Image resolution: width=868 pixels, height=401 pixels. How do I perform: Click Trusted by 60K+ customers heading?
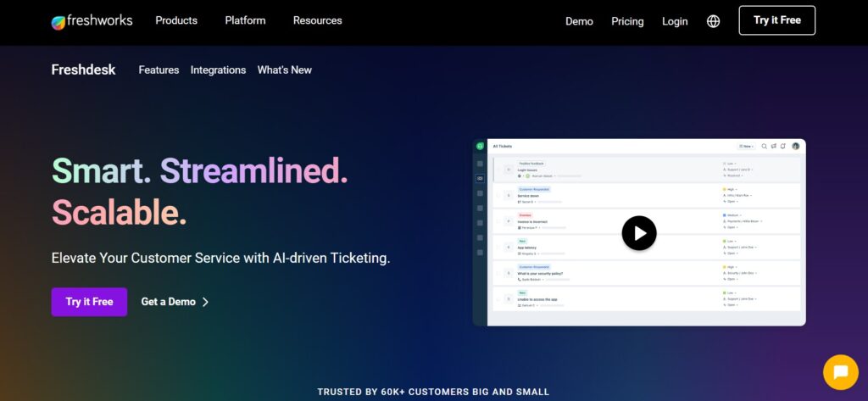[433, 393]
